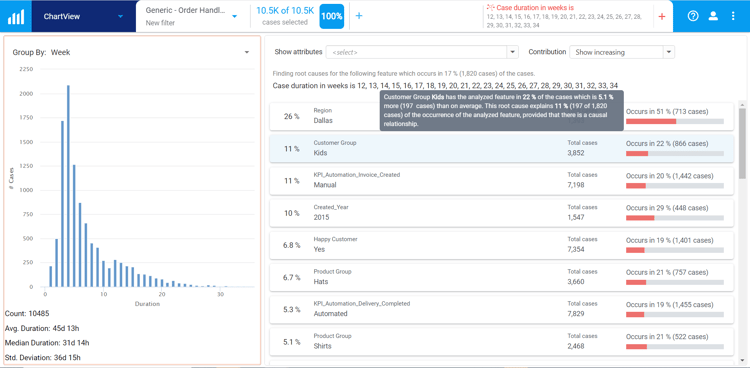Viewport: 750px width, 368px height.
Task: Click the 26 % contribution value for Dallas
Action: [x=292, y=116]
